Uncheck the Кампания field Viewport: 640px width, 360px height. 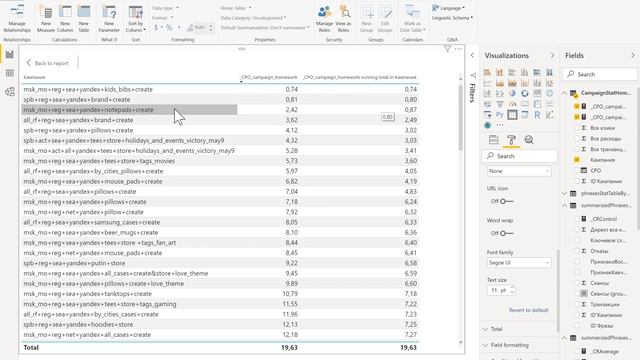577,160
